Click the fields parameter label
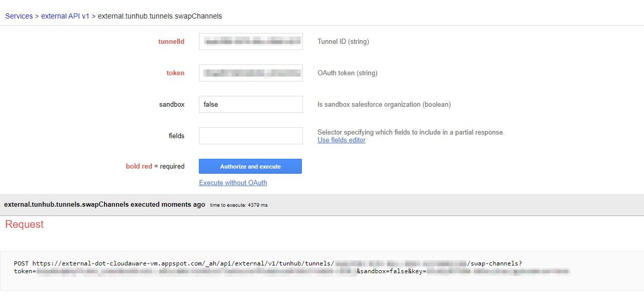This screenshot has height=299, width=644. coord(176,136)
